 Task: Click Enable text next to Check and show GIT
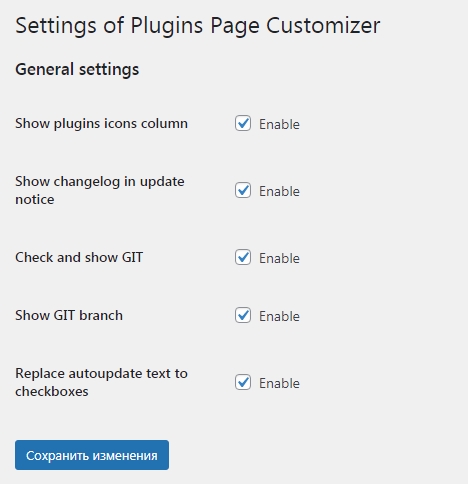[279, 258]
